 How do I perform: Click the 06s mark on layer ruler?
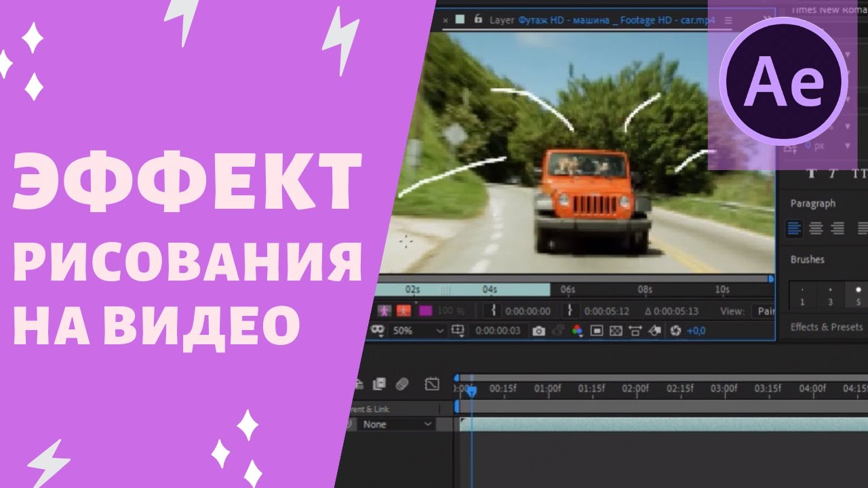point(567,289)
